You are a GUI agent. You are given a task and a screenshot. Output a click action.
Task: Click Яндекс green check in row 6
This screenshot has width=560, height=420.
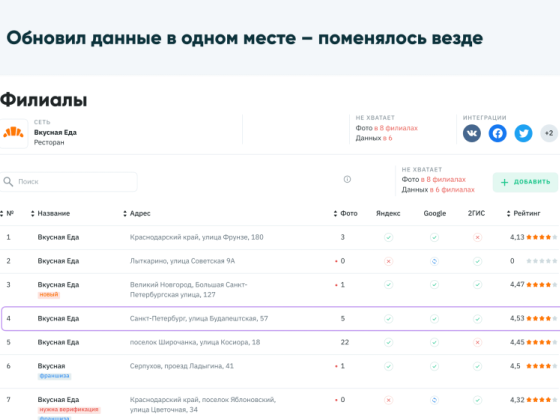(389, 366)
